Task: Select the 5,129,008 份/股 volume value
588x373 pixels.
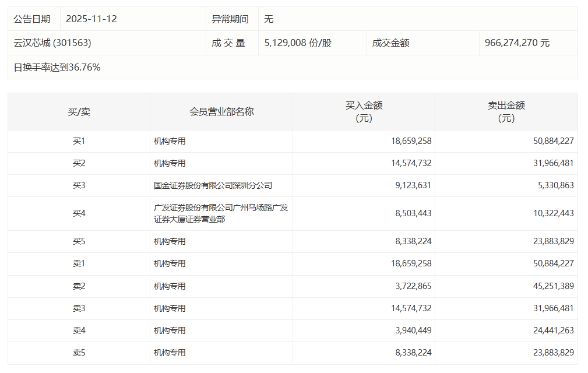Action: coord(298,43)
